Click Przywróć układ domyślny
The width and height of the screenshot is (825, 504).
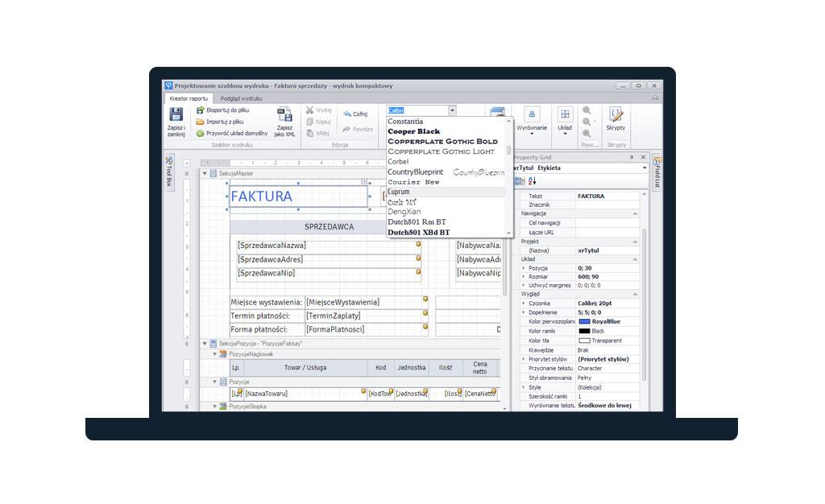click(x=238, y=132)
